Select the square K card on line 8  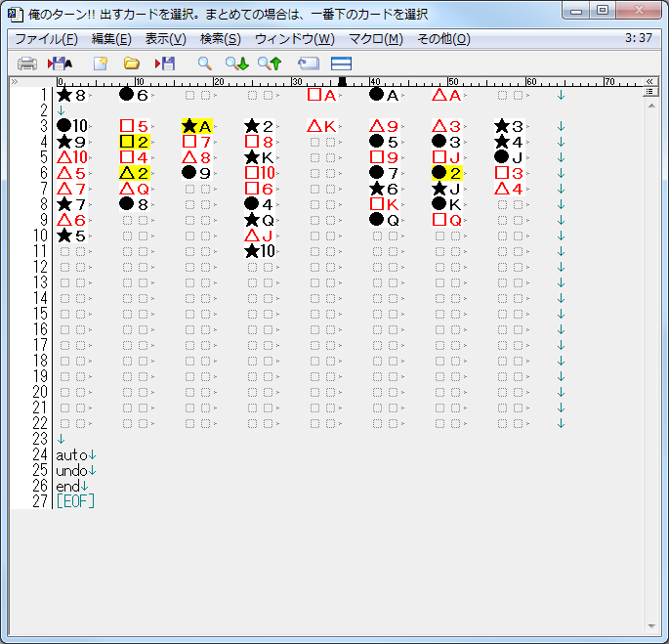click(385, 204)
